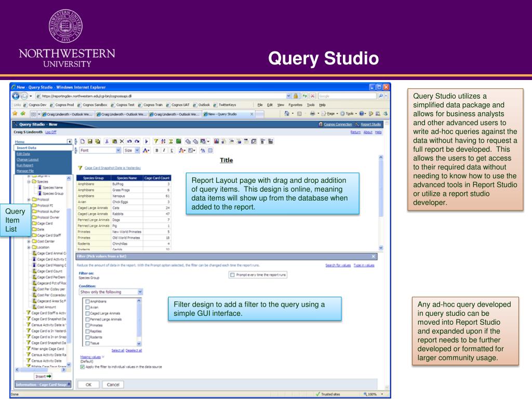Open the Cognos Connection link

tap(338, 124)
